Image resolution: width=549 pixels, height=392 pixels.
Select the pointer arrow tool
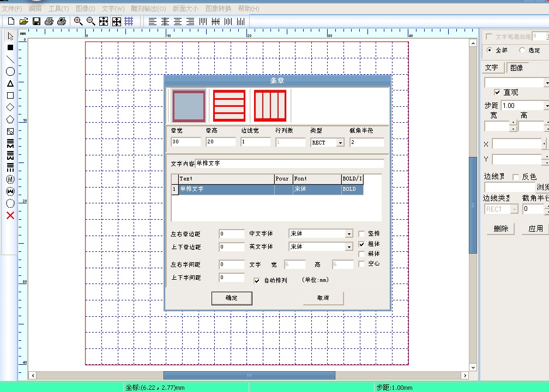pos(10,36)
